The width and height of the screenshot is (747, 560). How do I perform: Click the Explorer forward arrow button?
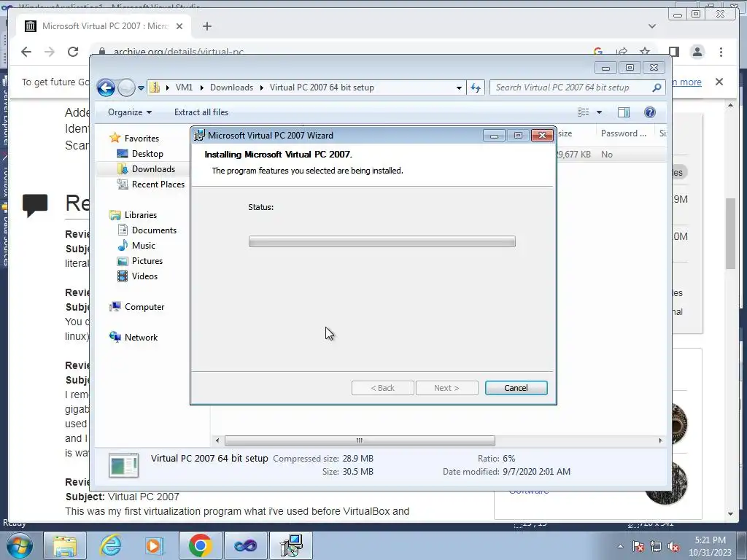(126, 87)
